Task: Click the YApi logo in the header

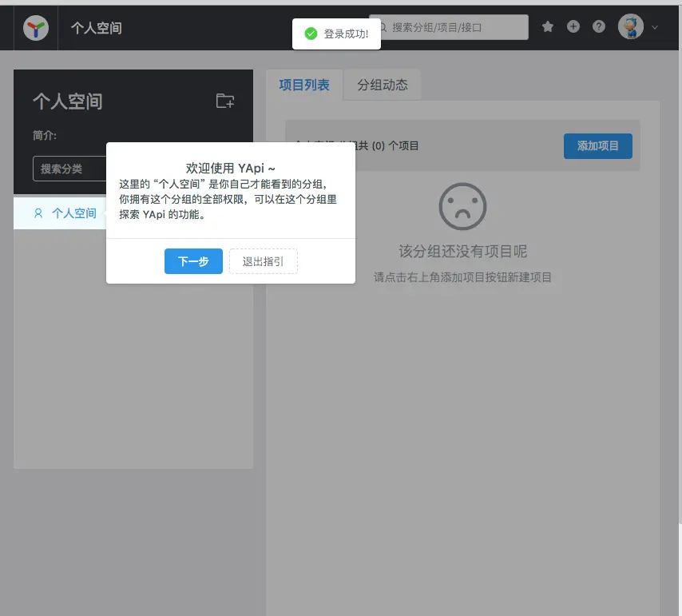Action: click(36, 28)
